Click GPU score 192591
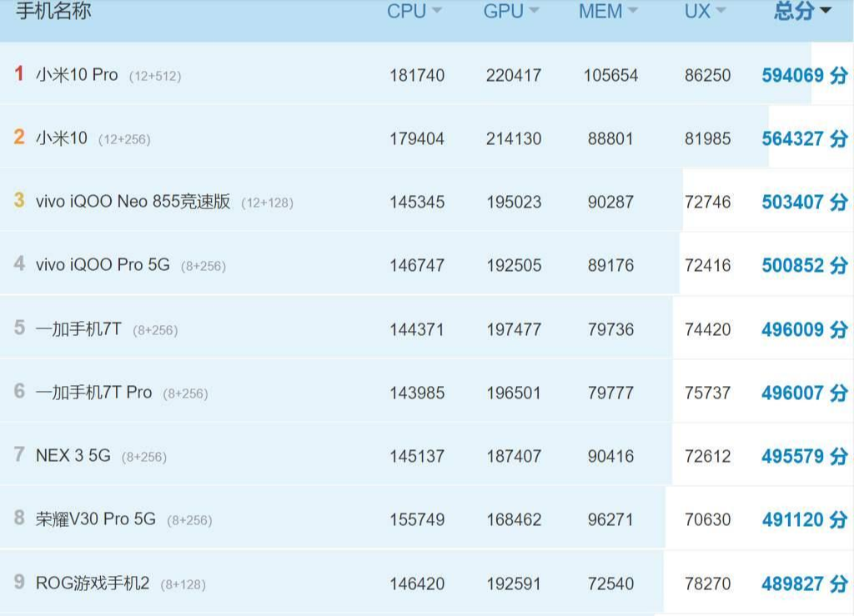The width and height of the screenshot is (854, 616). [x=514, y=583]
